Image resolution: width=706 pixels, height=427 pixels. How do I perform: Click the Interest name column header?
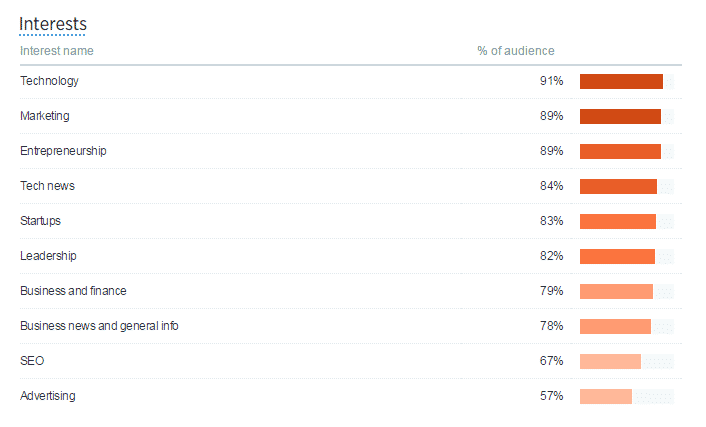[x=57, y=51]
